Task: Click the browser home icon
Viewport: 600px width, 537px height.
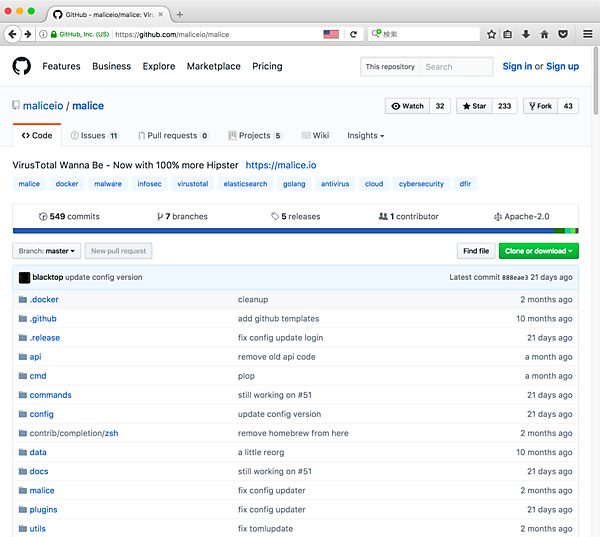Action: click(544, 34)
